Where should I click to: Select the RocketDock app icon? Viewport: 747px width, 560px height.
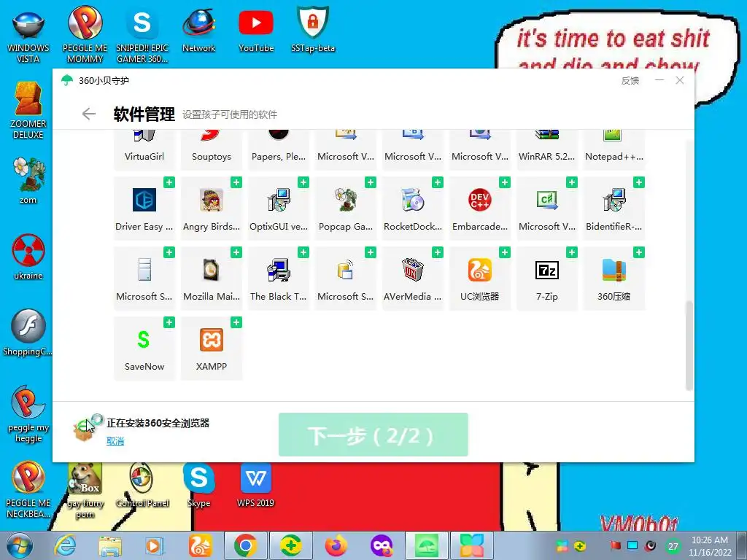tap(413, 200)
